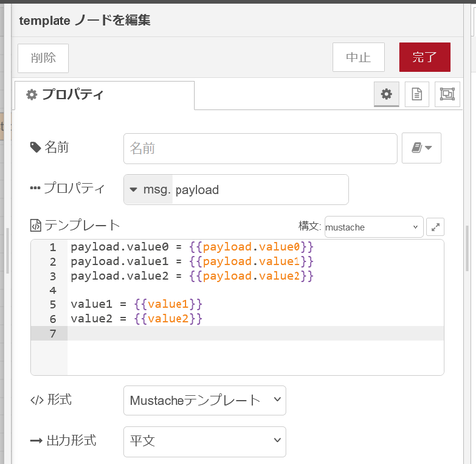Click line number 7 in the gutter
This screenshot has width=476, height=464.
click(53, 334)
